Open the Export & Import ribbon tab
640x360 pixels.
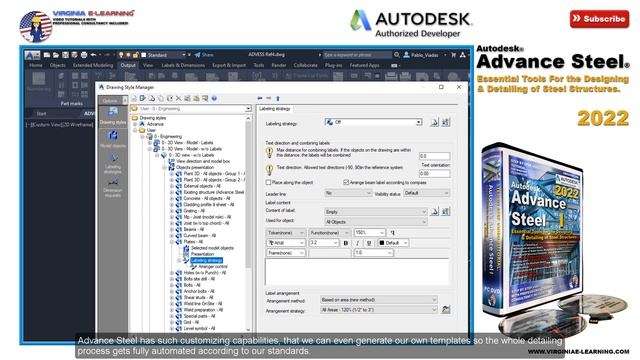(229, 65)
